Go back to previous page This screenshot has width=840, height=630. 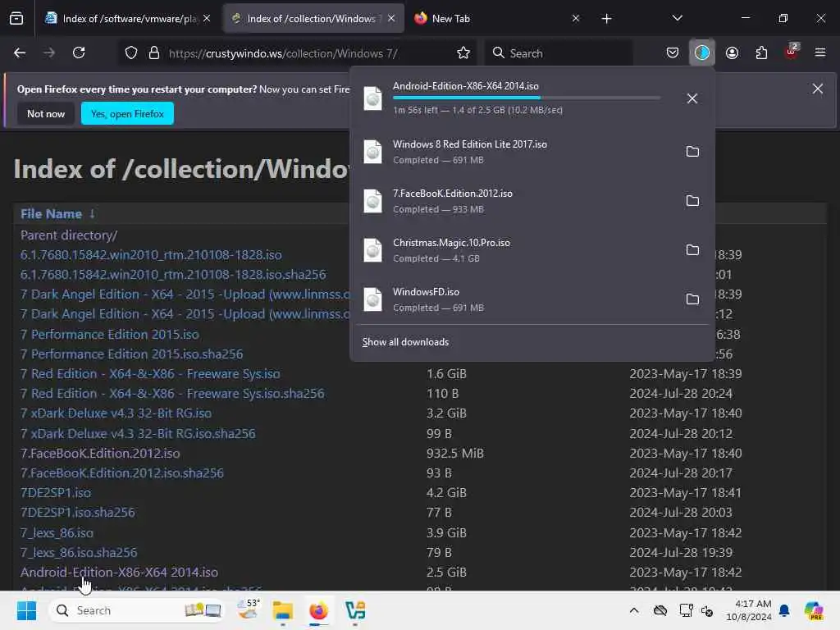pos(20,52)
